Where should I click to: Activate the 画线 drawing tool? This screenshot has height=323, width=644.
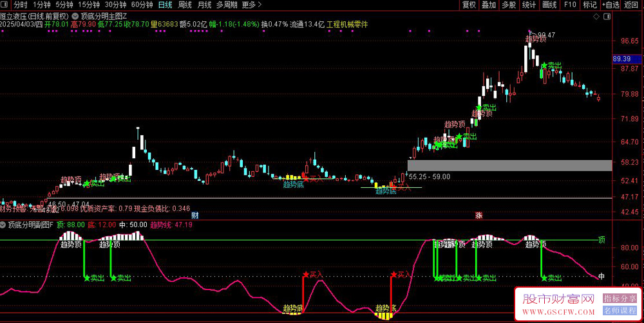click(549, 5)
